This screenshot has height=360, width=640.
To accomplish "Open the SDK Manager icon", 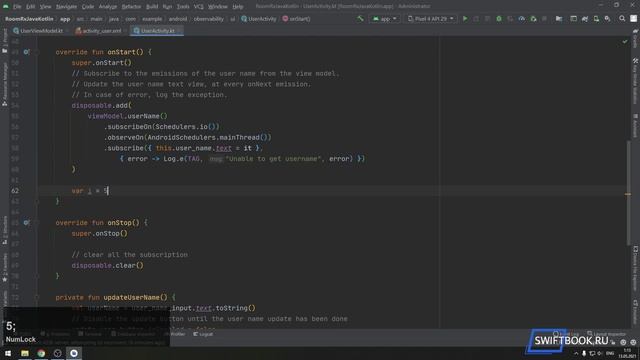I will (x=607, y=19).
